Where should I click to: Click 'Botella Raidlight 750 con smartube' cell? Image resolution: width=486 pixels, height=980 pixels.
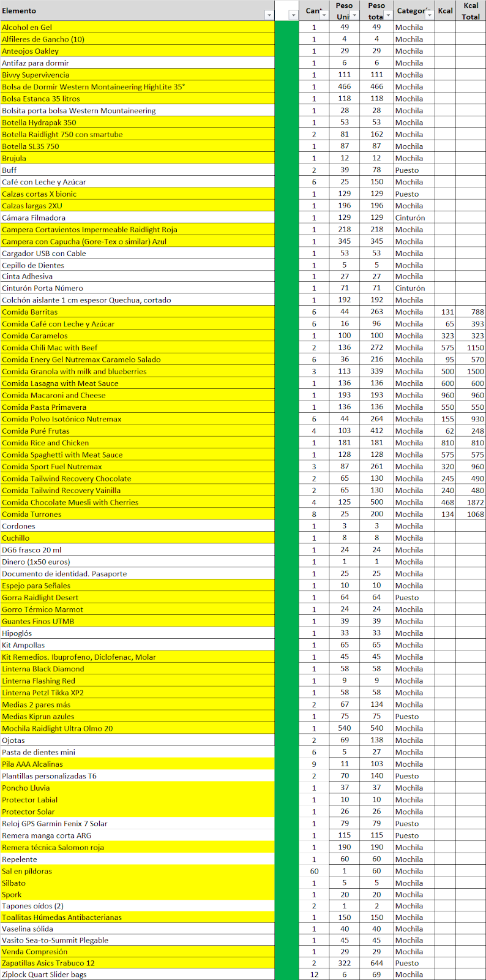pos(137,134)
